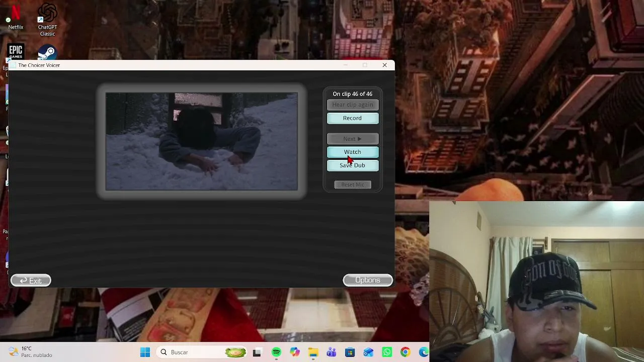Open WhatsApp from the taskbar
The image size is (644, 362).
pyautogui.click(x=387, y=352)
